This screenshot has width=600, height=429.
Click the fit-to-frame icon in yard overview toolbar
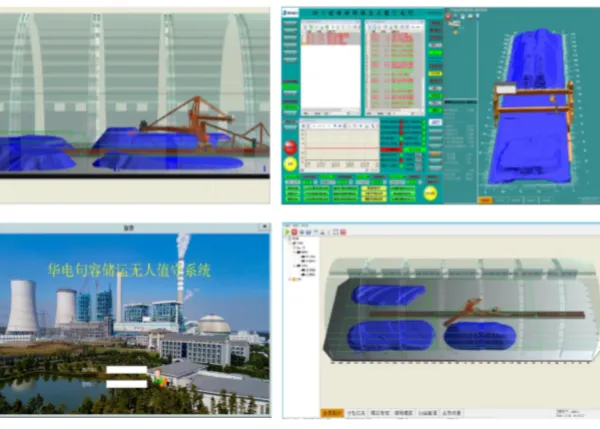click(x=336, y=232)
